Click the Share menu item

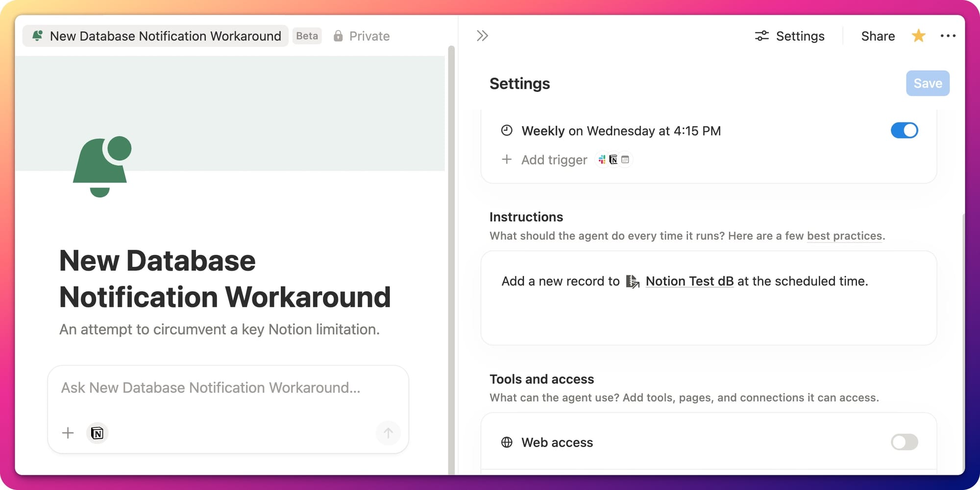coord(878,36)
